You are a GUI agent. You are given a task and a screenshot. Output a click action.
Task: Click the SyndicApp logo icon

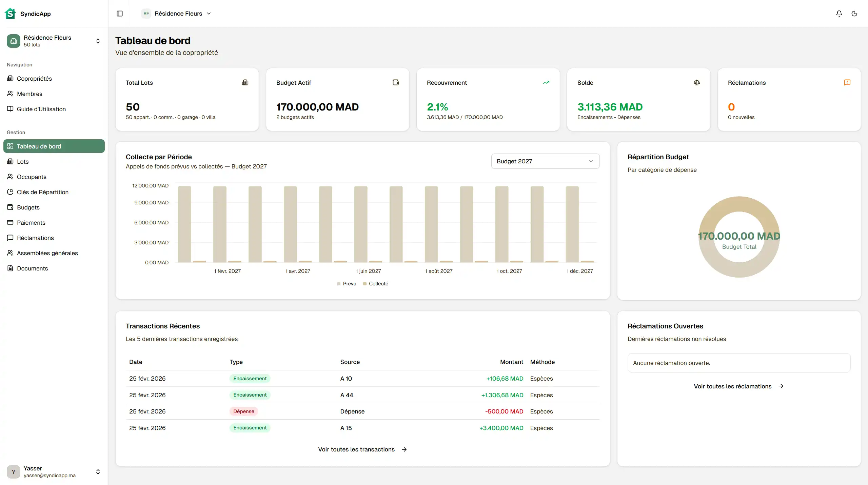tap(10, 14)
